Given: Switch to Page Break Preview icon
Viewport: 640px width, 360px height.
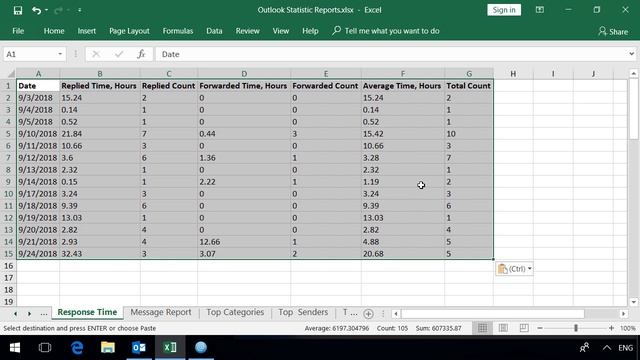Looking at the screenshot, I should tap(524, 328).
